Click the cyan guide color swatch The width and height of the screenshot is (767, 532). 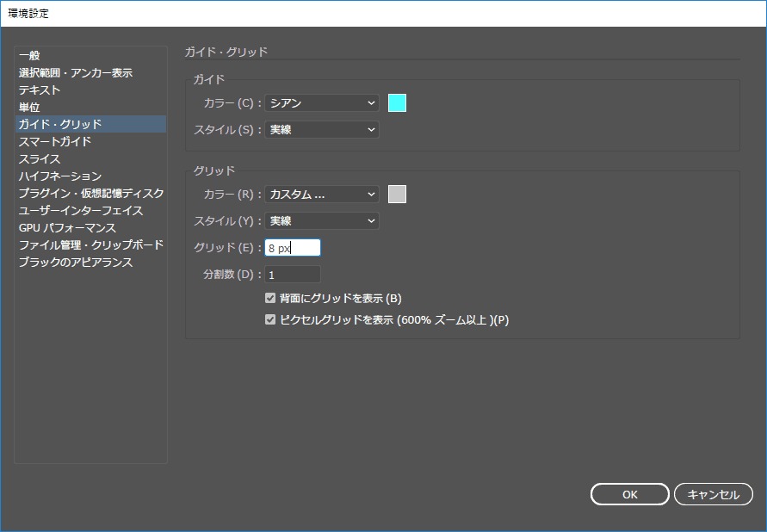[397, 103]
